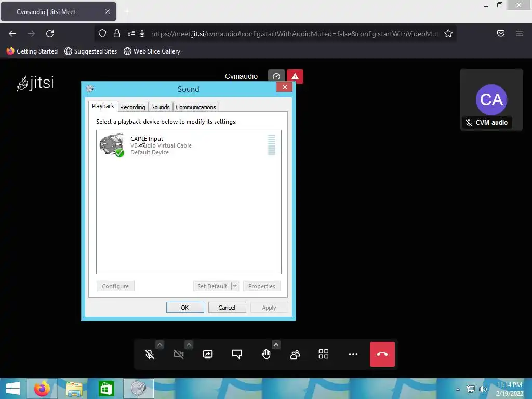Open the site permissions icon

tap(131, 33)
